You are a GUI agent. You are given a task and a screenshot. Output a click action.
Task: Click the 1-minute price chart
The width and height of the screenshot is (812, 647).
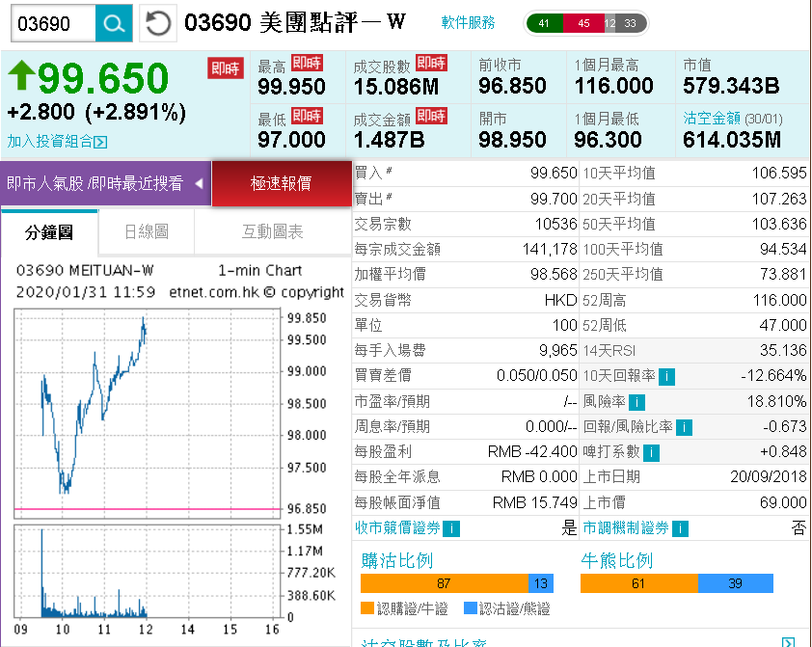(148, 414)
